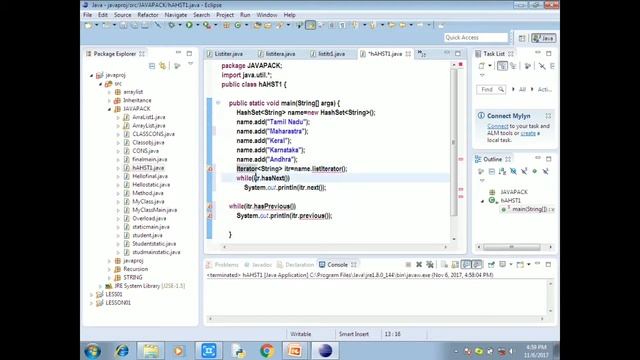The height and width of the screenshot is (360, 640).
Task: Click the All filter in Task List
Action: [522, 89]
